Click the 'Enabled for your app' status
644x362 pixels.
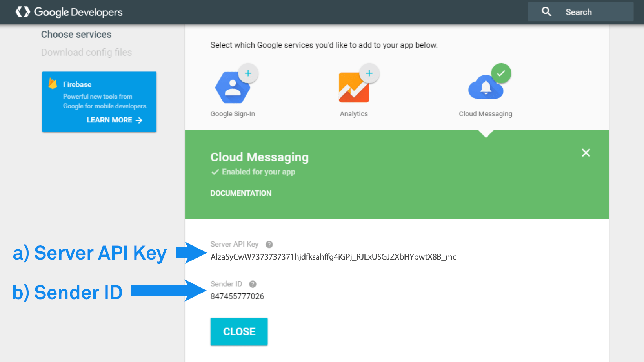[x=253, y=172]
